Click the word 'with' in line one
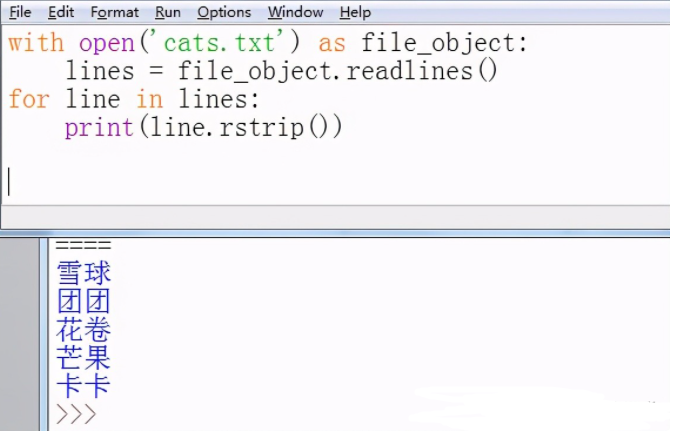This screenshot has height=436, width=673. tap(36, 43)
